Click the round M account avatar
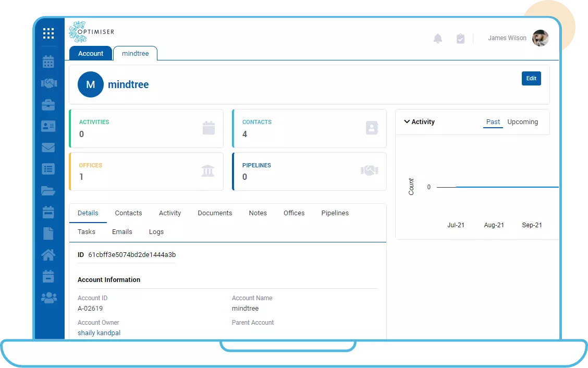 [91, 84]
